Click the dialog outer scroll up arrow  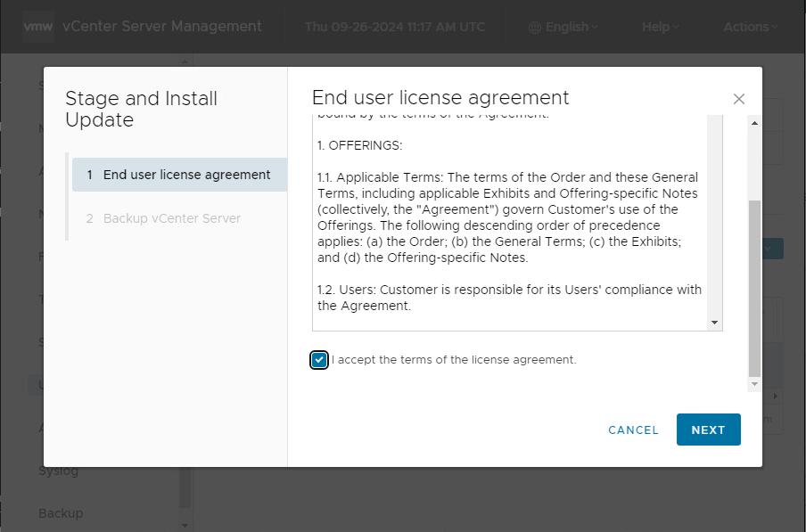(754, 123)
